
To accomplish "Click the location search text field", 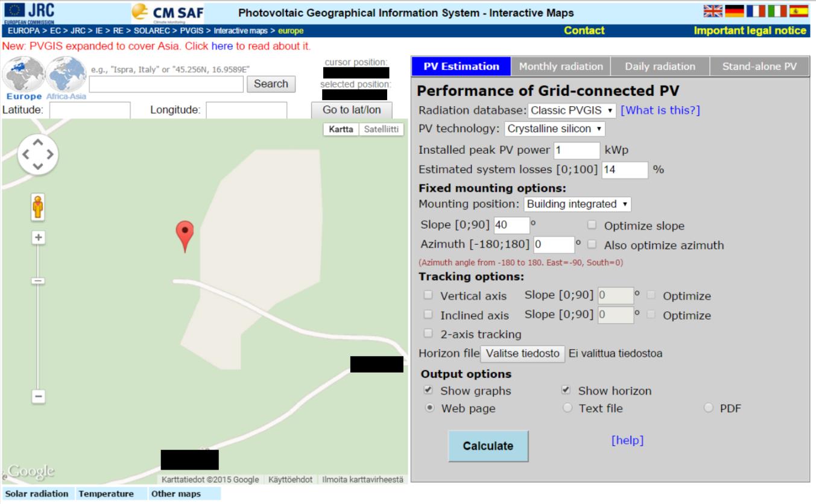I will 166,84.
